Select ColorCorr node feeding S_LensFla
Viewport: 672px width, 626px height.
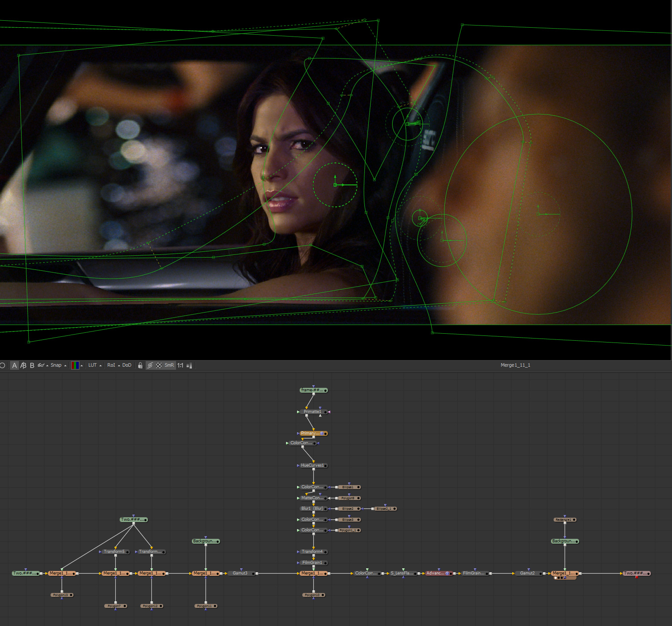click(367, 573)
